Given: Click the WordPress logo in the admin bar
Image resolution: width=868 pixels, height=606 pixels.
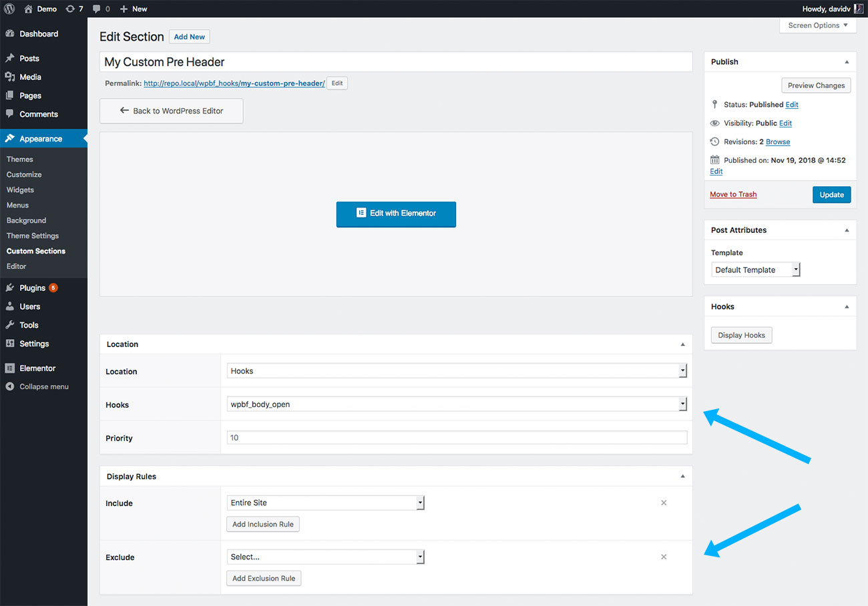Looking at the screenshot, I should [x=9, y=9].
